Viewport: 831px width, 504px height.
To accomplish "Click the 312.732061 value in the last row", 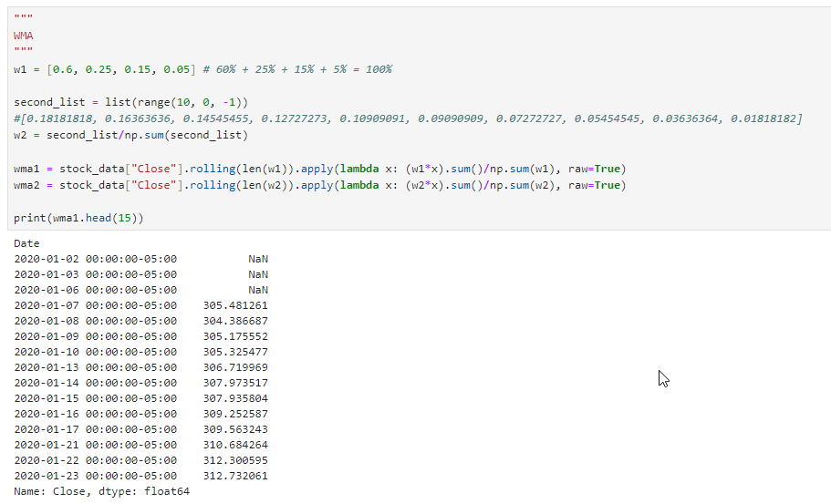I will 235,476.
